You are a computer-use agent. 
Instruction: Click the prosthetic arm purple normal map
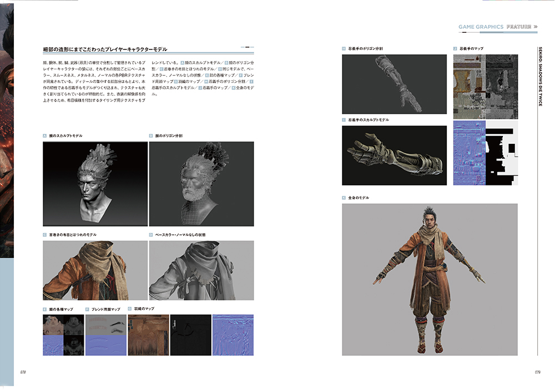(x=469, y=153)
